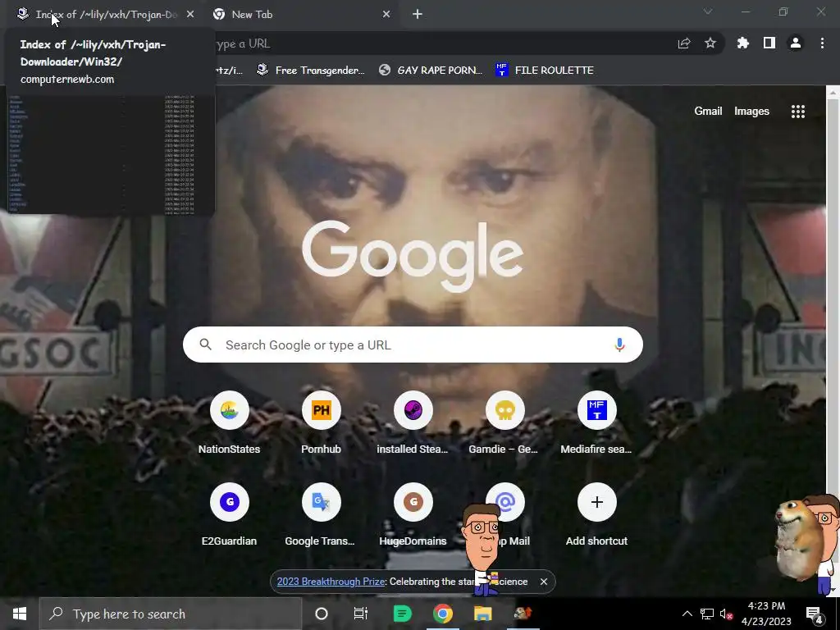Open the Gmail link
Image resolution: width=840 pixels, height=630 pixels.
click(x=708, y=112)
